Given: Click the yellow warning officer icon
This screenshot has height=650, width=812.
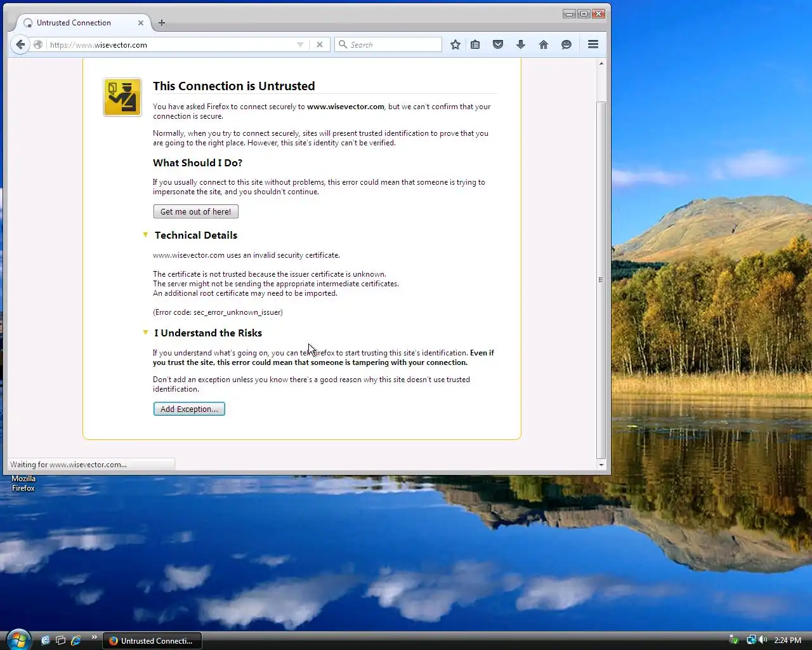Looking at the screenshot, I should click(122, 97).
